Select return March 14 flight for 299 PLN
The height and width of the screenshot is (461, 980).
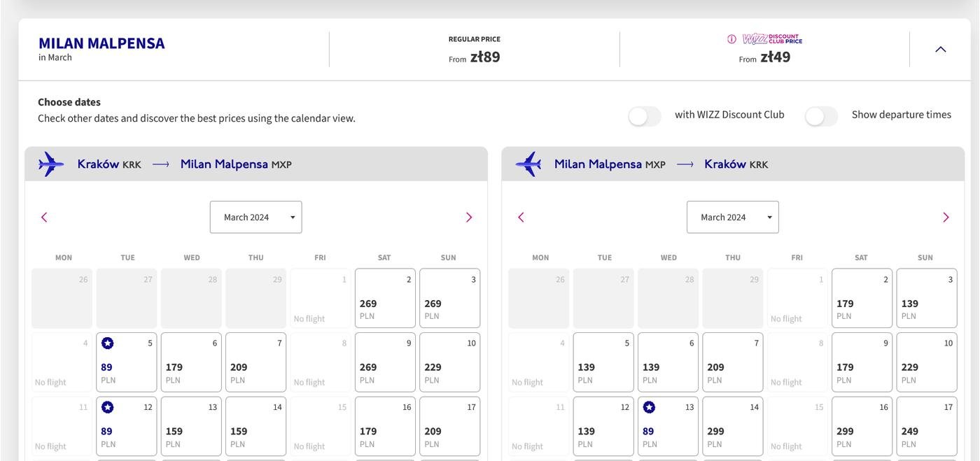732,427
